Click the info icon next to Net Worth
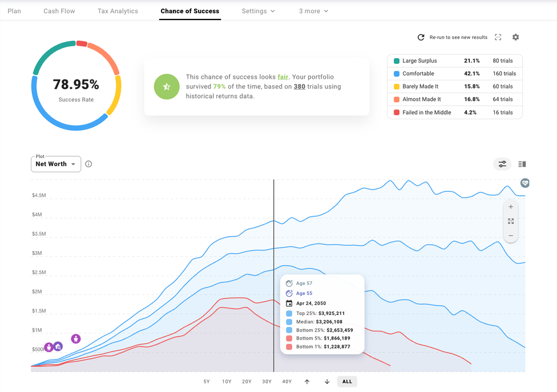This screenshot has height=392, width=557. click(88, 164)
